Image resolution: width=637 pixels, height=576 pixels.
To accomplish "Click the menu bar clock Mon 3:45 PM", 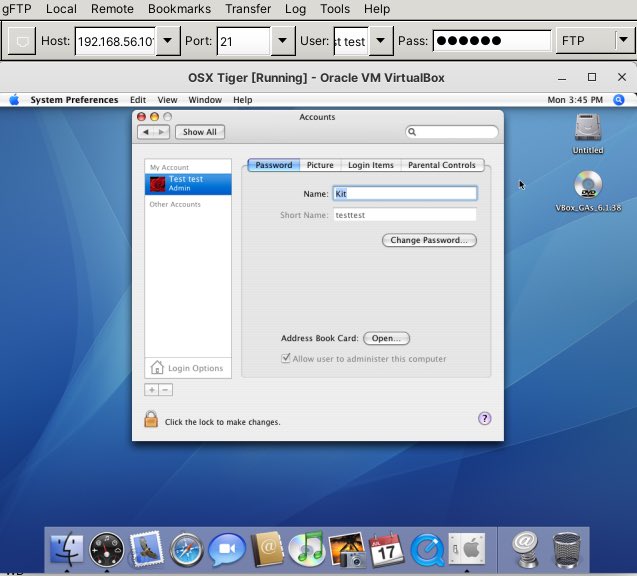I will click(x=575, y=100).
